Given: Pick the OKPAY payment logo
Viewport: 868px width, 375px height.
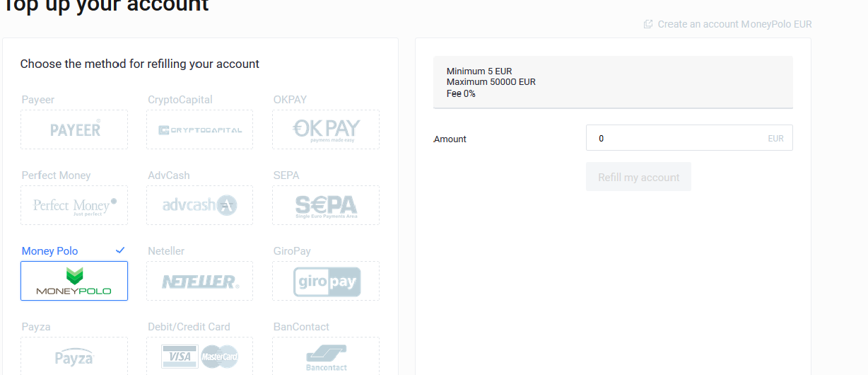Looking at the screenshot, I should pos(326,129).
